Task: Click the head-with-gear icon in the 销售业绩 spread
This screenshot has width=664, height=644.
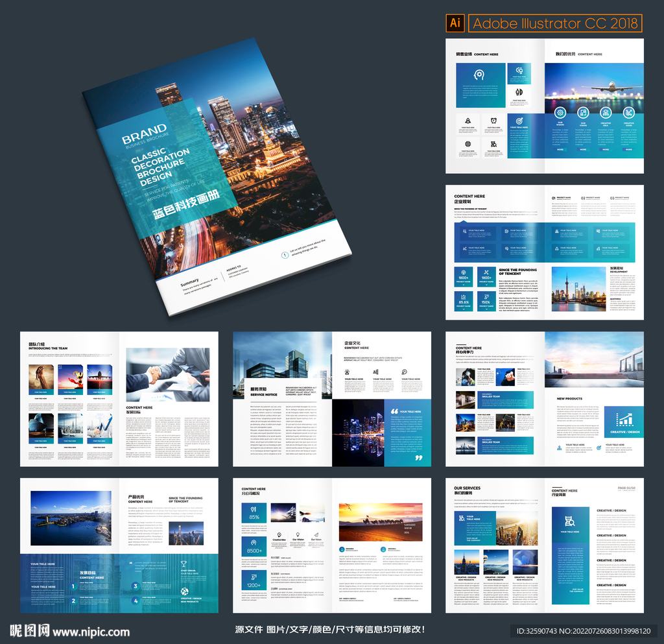Action: [x=479, y=75]
